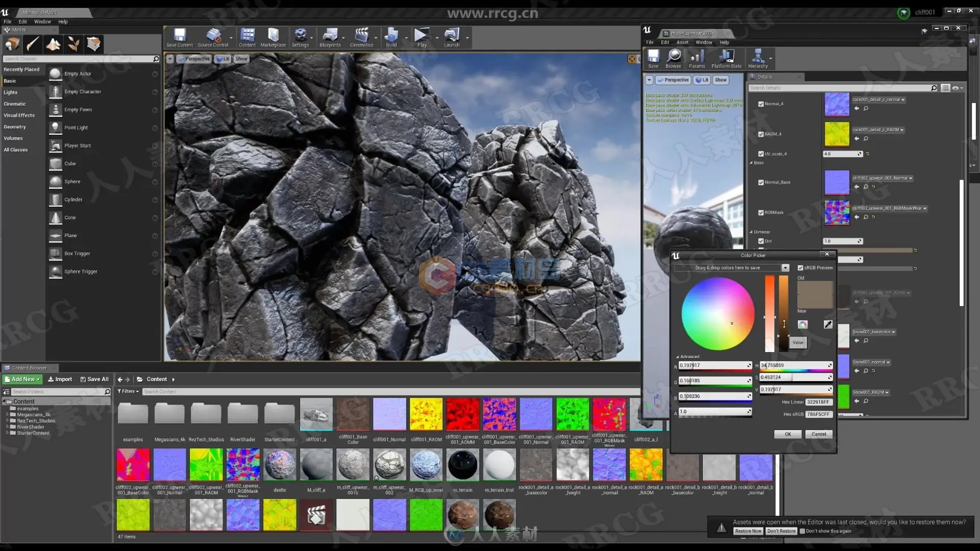
Task: Click the Old color swatch
Action: click(x=815, y=288)
